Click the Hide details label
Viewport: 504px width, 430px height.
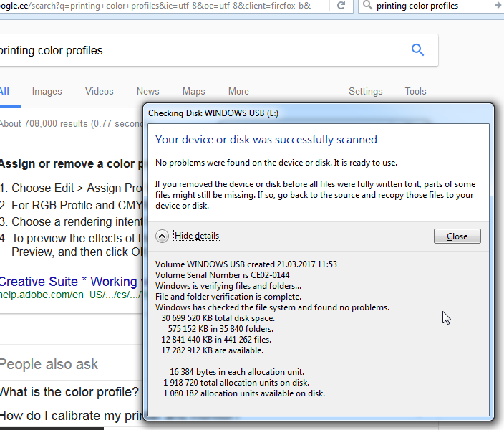coord(197,236)
